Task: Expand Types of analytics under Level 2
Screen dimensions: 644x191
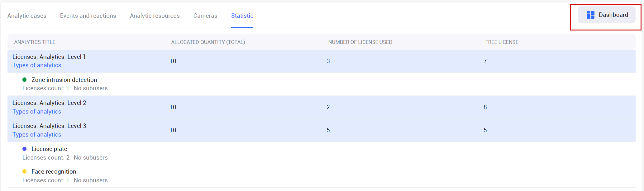Action: [37, 112]
